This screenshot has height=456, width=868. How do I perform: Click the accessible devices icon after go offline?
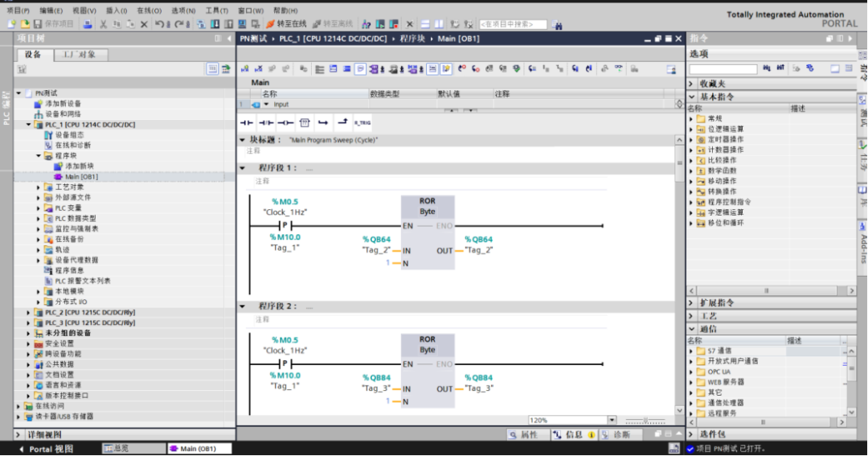tap(366, 24)
